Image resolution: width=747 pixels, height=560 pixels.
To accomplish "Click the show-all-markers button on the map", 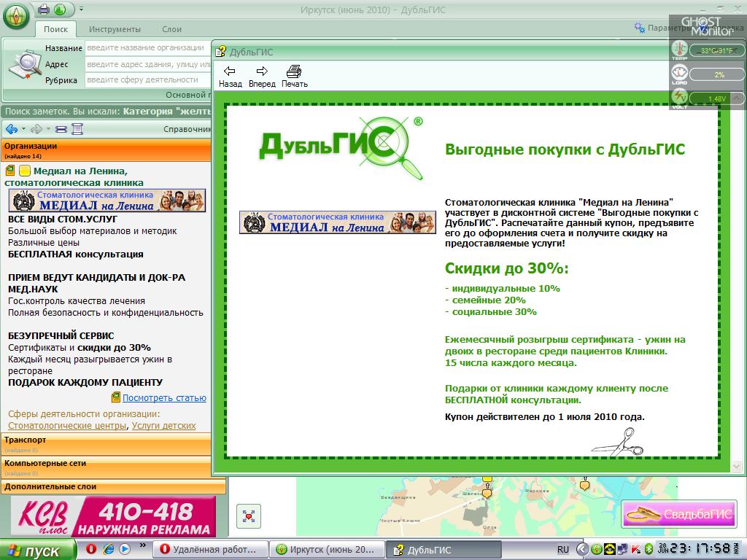I will coord(249,516).
